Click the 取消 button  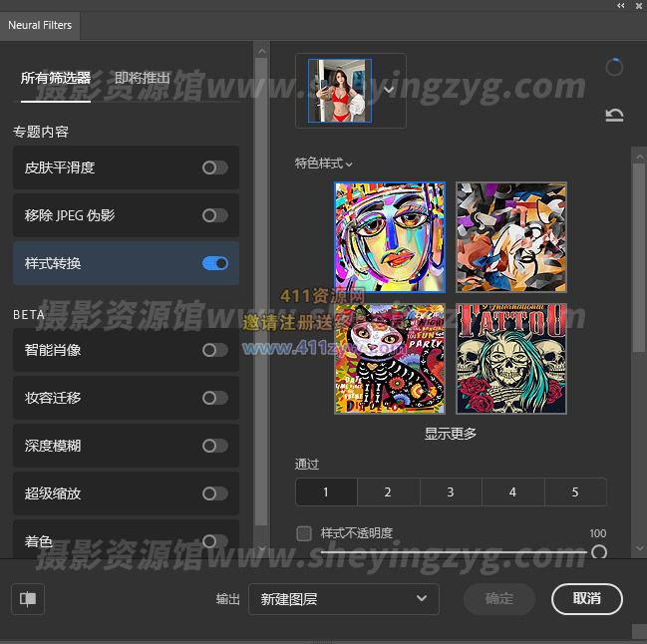pyautogui.click(x=586, y=598)
